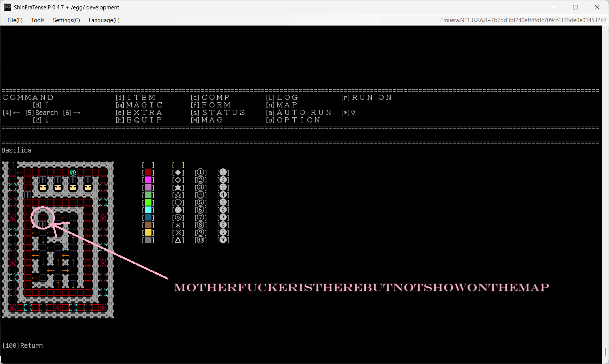Move right with the [6] arrow command
Screen dimensions: 609x364
72,112
